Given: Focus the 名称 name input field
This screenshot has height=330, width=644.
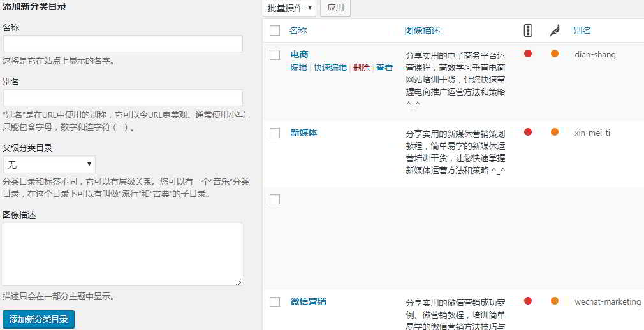Looking at the screenshot, I should pos(123,43).
